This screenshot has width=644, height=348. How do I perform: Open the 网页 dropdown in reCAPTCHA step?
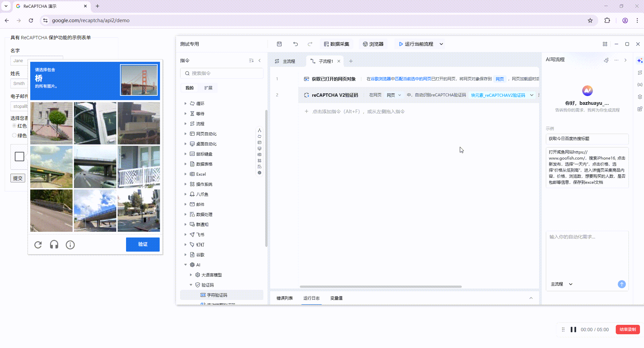point(394,95)
